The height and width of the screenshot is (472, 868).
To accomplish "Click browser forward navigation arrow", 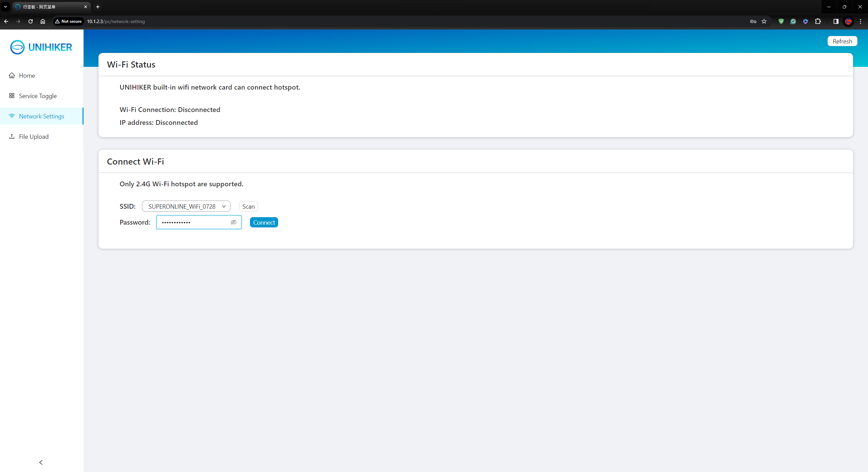I will (x=18, y=21).
